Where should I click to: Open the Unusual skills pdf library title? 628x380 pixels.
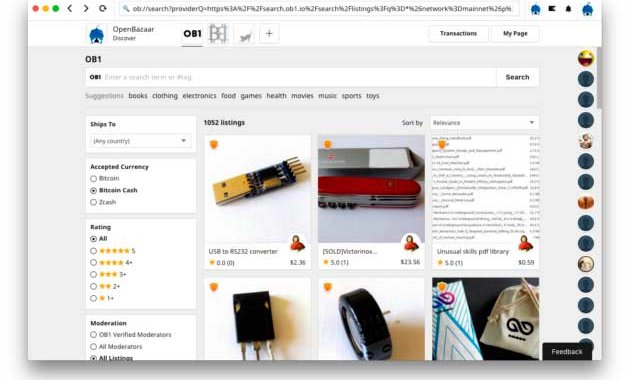coord(473,251)
